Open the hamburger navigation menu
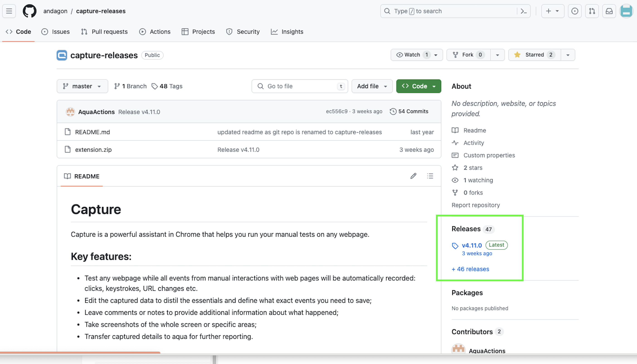 pos(9,11)
